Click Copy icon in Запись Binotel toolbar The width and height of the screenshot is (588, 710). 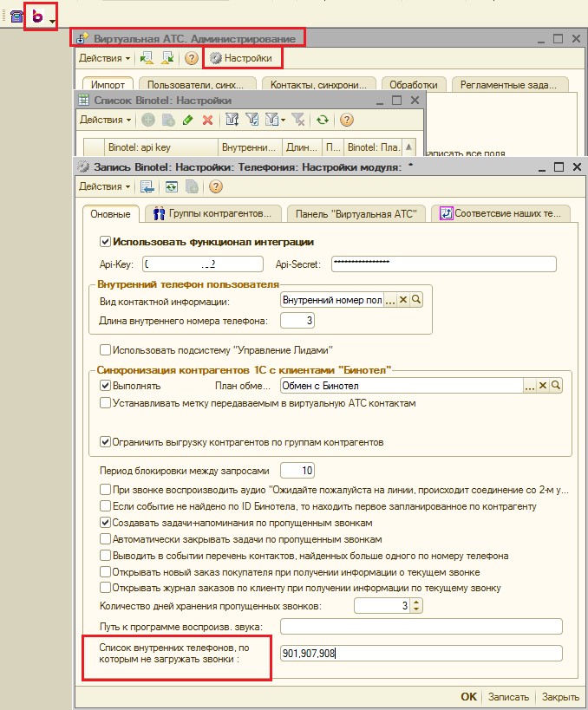(192, 186)
